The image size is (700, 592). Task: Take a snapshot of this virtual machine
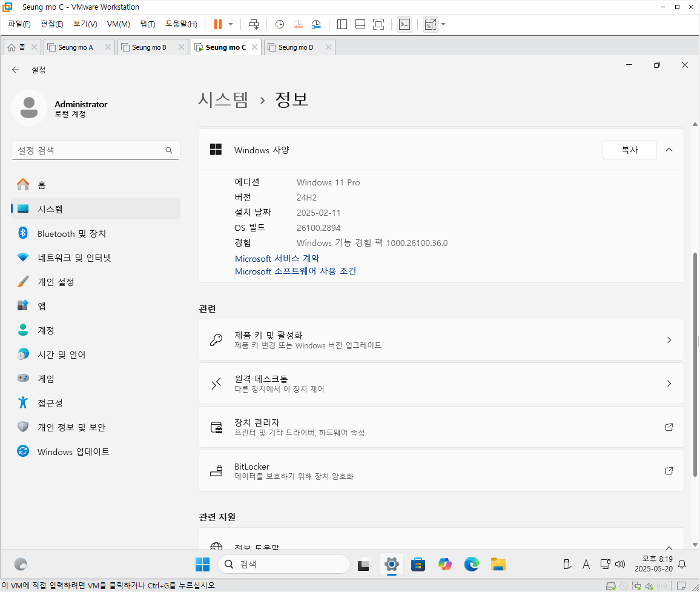point(280,24)
